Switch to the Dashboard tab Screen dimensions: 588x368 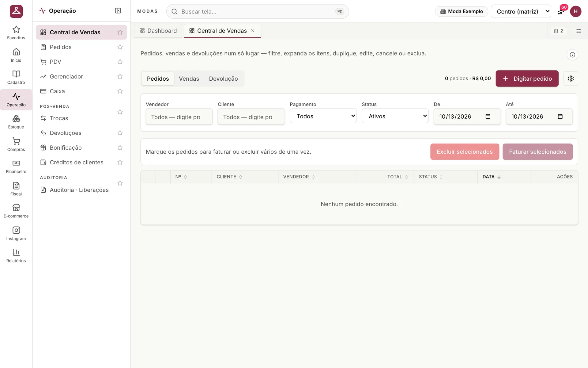tap(158, 31)
